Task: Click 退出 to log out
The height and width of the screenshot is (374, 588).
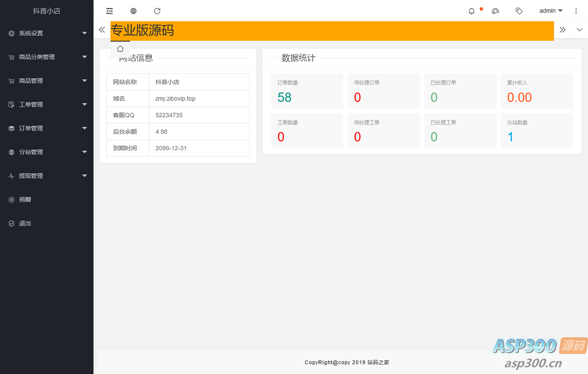Action: click(25, 223)
